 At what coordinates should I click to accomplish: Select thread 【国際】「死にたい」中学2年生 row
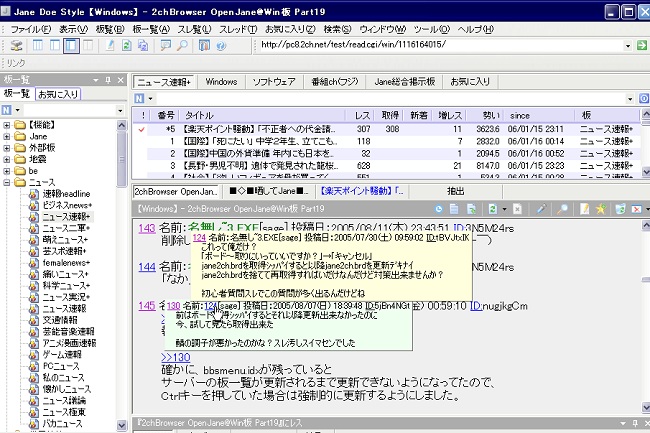[386, 141]
